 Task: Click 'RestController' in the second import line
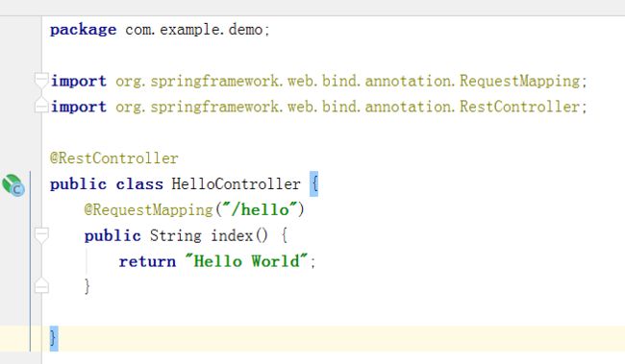point(520,107)
